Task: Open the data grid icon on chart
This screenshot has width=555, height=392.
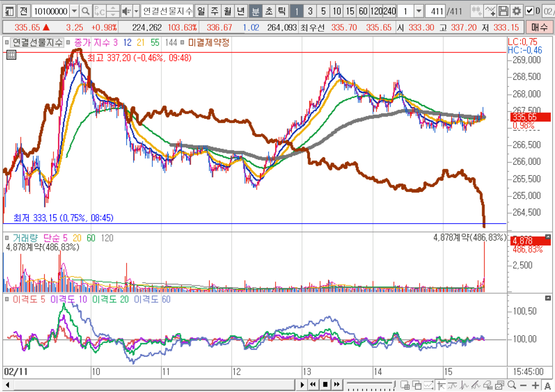Action: (x=11, y=55)
